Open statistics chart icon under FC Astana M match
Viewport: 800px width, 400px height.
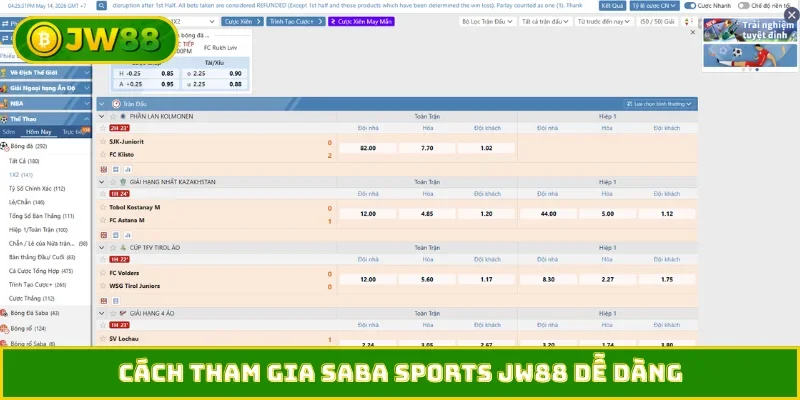[x=128, y=235]
